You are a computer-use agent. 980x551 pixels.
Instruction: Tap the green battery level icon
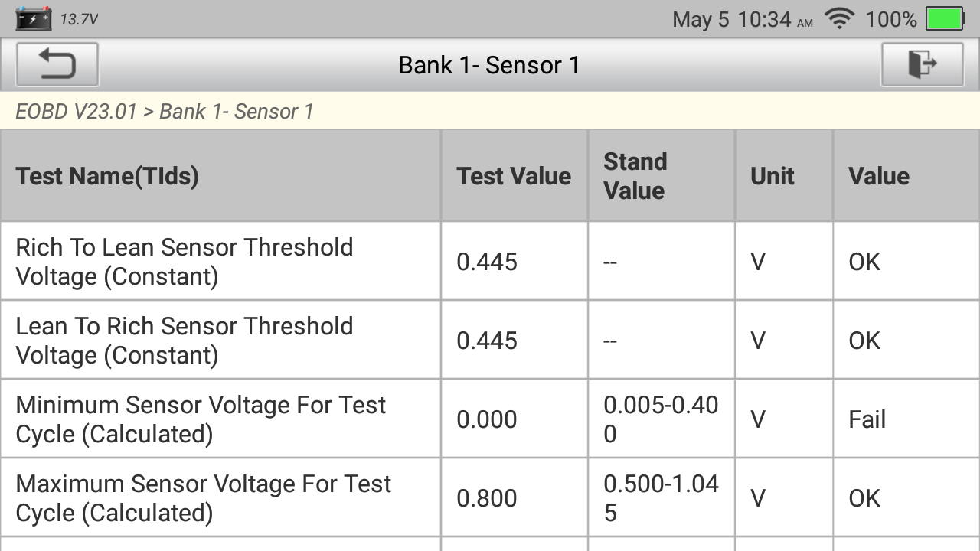point(945,19)
